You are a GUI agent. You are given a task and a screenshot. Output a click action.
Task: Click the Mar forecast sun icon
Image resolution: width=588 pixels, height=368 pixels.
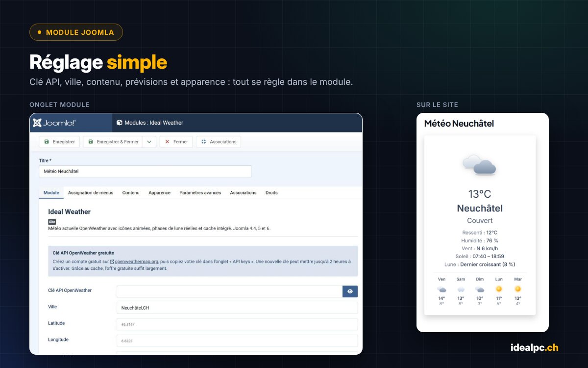[x=518, y=289]
